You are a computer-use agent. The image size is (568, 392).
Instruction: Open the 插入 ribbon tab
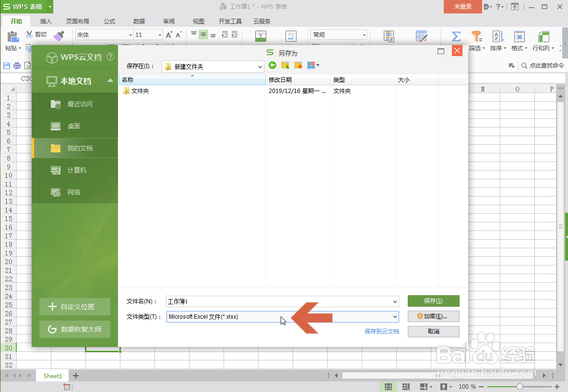[46, 22]
